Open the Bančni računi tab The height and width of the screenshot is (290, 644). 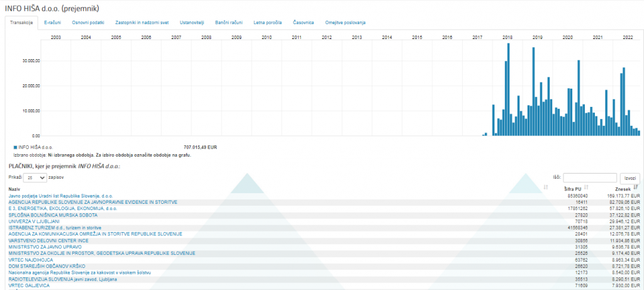[229, 23]
